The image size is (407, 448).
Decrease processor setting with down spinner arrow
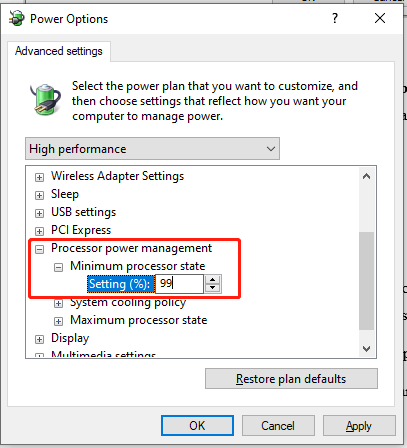click(213, 288)
